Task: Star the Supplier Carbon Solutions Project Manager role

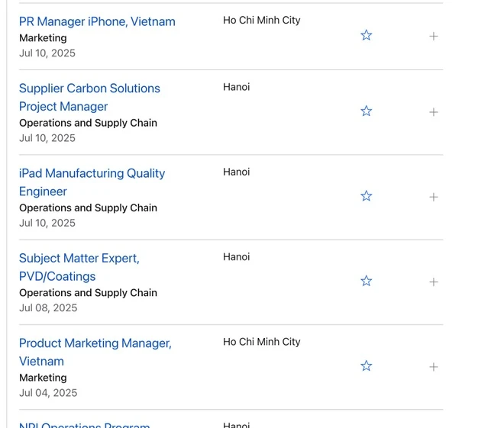Action: pos(366,111)
